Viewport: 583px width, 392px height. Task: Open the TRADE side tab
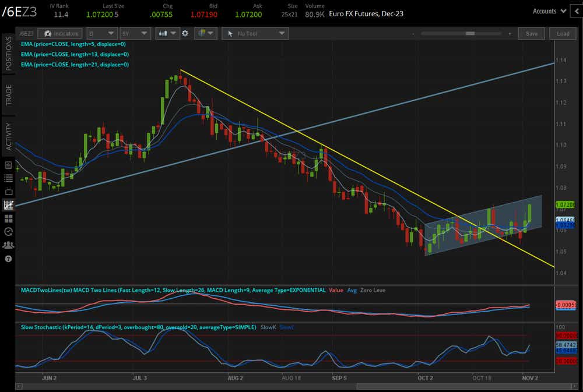[8, 95]
